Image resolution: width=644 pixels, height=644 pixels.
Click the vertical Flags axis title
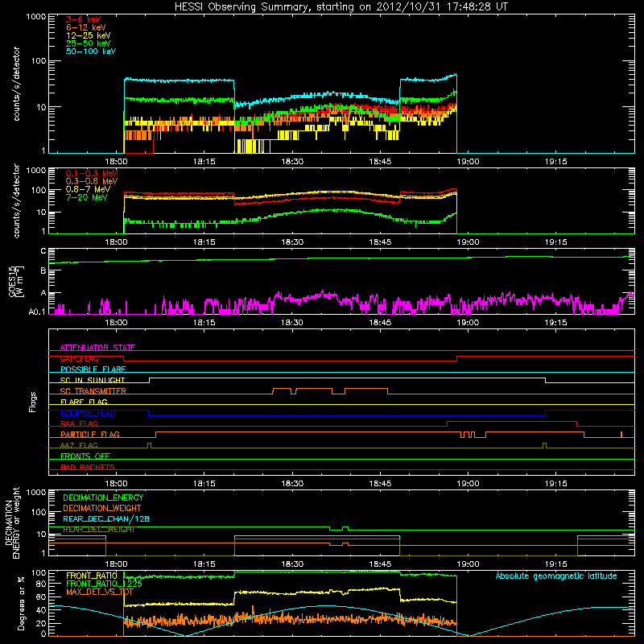pyautogui.click(x=33, y=402)
